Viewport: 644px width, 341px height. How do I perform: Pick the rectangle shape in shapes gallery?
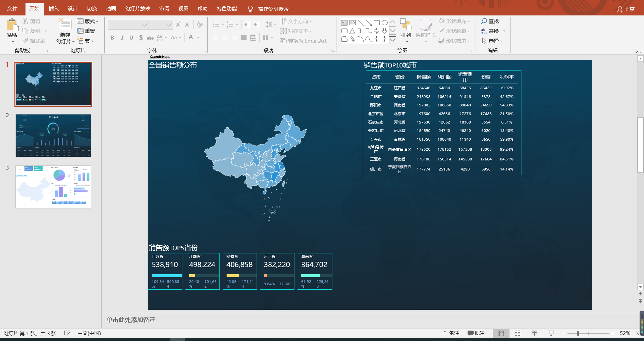(x=376, y=23)
